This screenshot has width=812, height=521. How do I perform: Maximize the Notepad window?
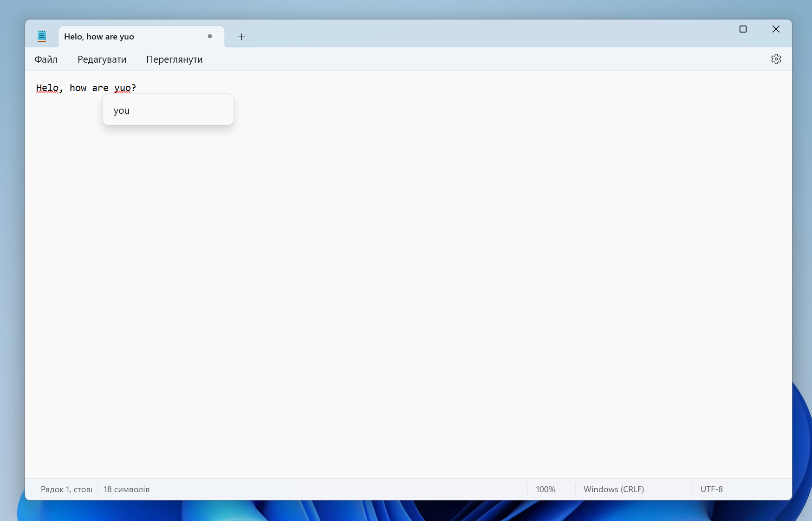(x=743, y=29)
